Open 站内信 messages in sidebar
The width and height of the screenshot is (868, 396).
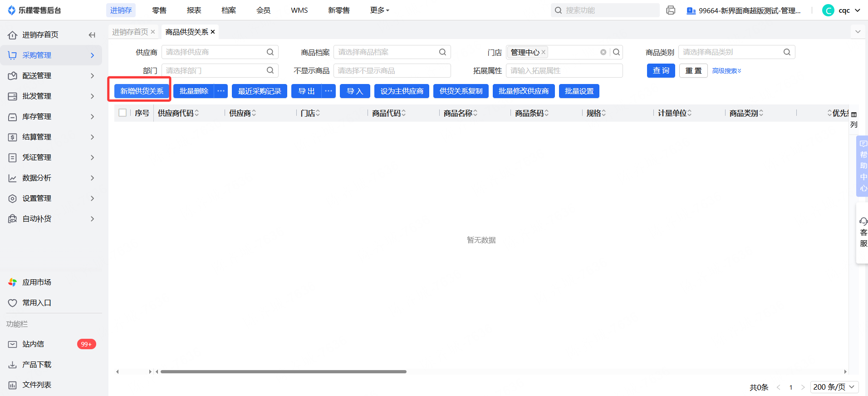tap(33, 344)
